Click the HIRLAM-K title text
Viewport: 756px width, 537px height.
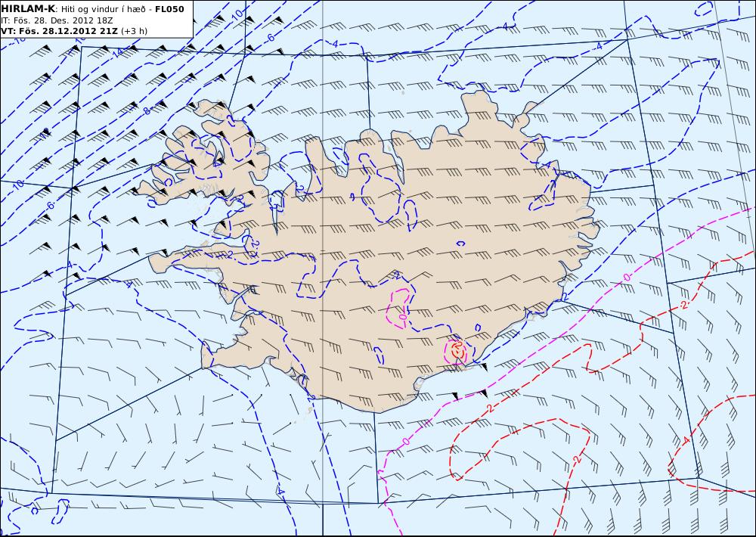point(29,8)
